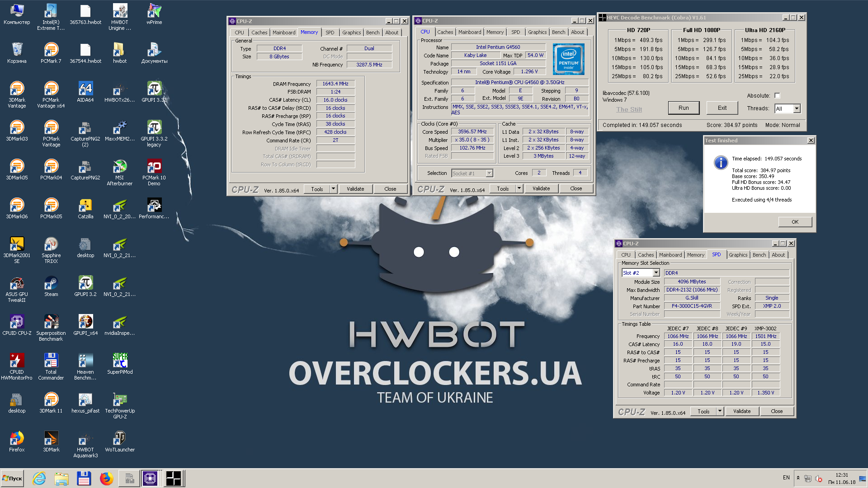Open ASUS GPU TweakII shortcut
Image resolution: width=868 pixels, height=488 pixels.
(x=17, y=289)
